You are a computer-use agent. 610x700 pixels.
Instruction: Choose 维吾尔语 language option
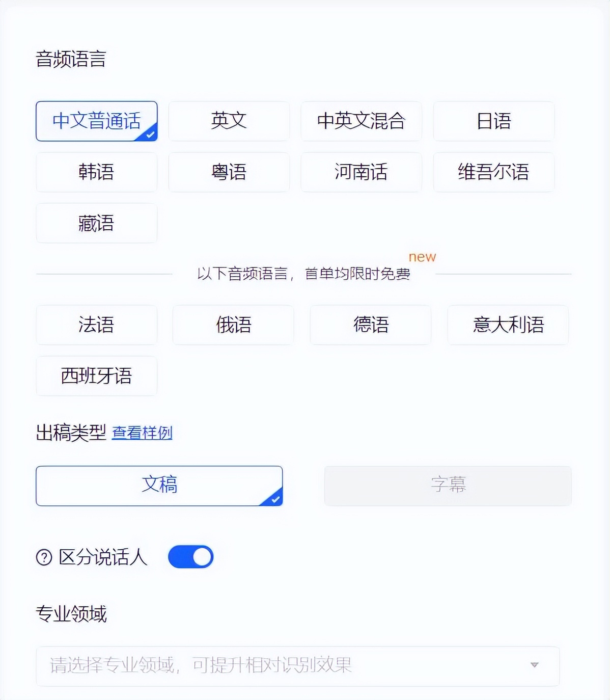click(x=493, y=172)
